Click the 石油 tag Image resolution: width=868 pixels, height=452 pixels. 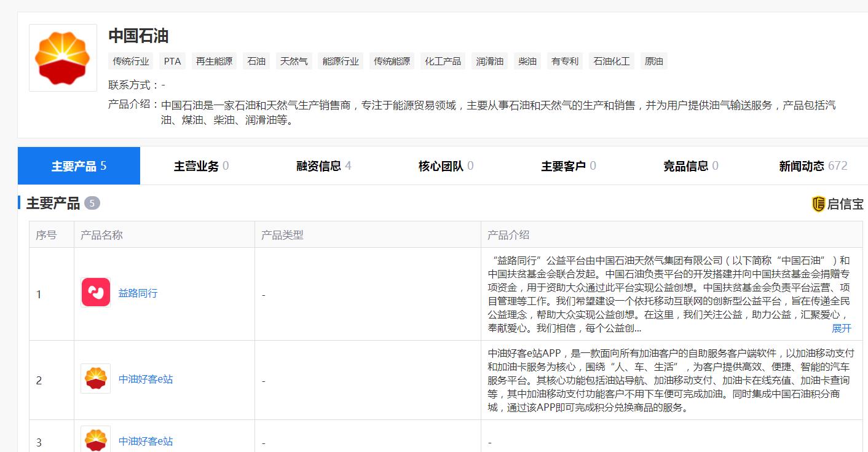[x=256, y=61]
